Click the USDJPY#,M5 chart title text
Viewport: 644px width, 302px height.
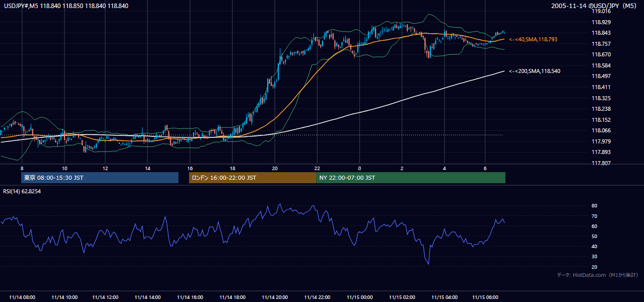point(66,6)
